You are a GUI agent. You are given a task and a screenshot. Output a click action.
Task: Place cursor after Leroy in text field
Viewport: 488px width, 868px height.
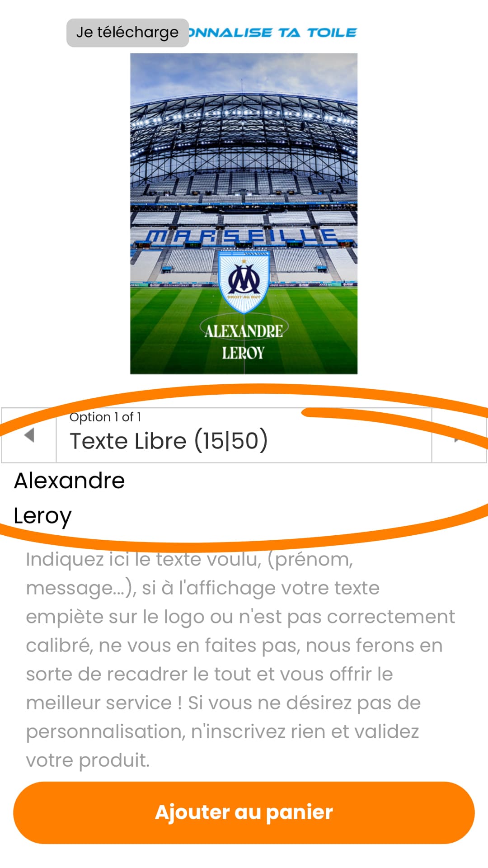(73, 516)
